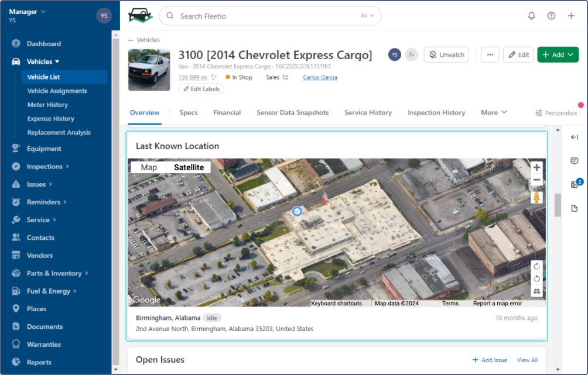Click the help question mark icon
Screen dimensions: 588x375
coord(551,16)
